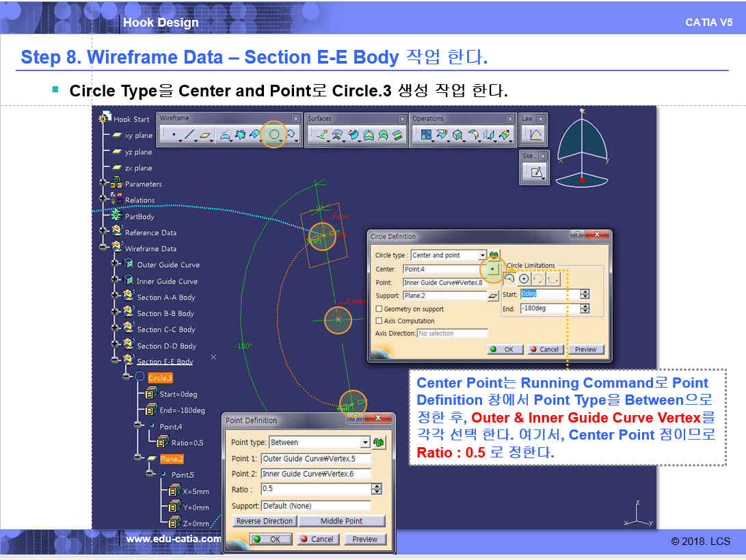746x560 pixels.
Task: Collapse the Section E-E Body tree node
Action: click(115, 360)
